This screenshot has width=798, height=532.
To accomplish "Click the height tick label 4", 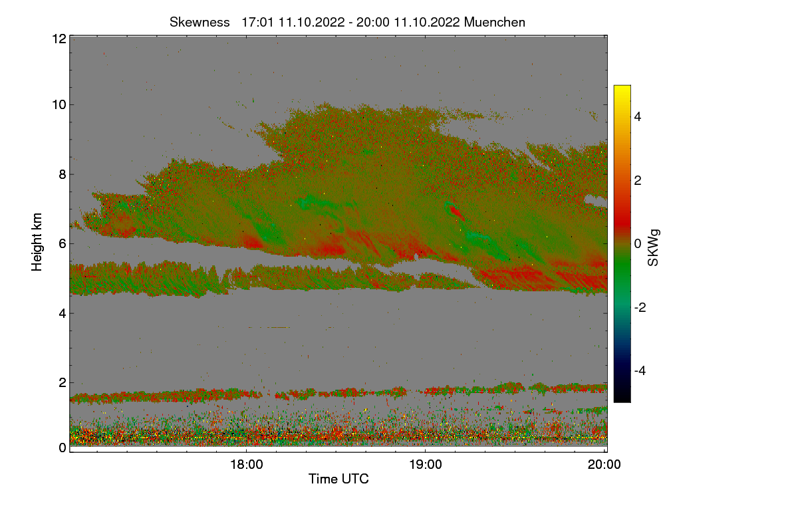I will [62, 313].
